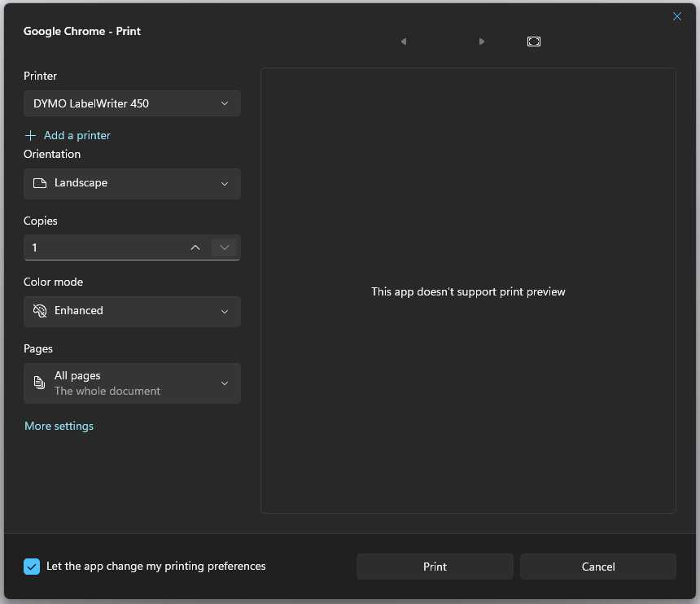The width and height of the screenshot is (700, 604).
Task: Click the Enhanced color mode palette icon
Action: coord(40,311)
